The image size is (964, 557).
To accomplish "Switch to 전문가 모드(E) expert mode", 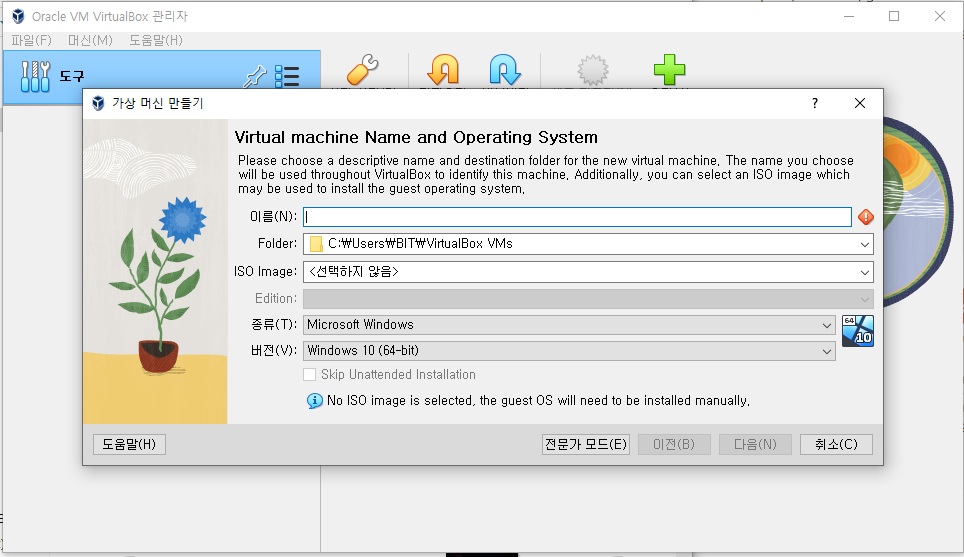I will point(586,444).
